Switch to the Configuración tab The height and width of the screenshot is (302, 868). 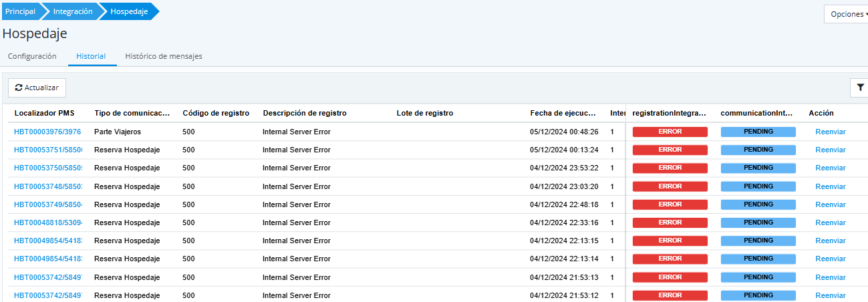[32, 56]
